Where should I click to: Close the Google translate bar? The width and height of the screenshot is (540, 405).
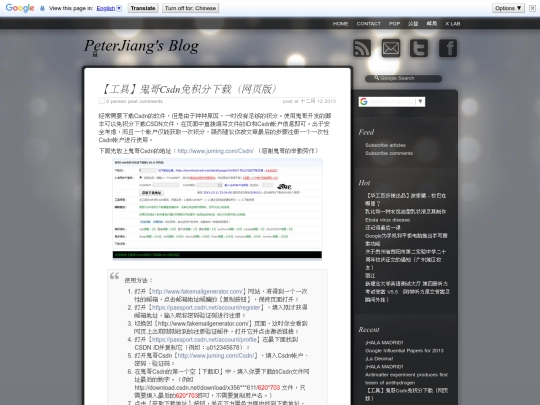[532, 8]
